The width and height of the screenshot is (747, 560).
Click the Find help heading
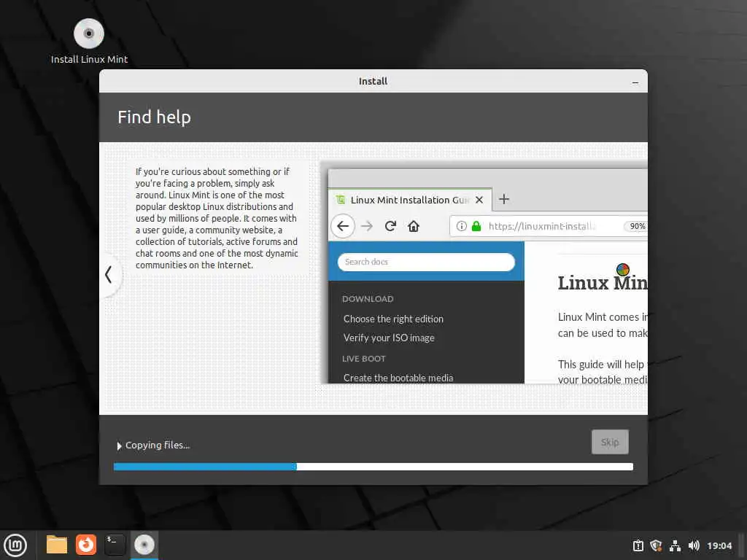[155, 117]
